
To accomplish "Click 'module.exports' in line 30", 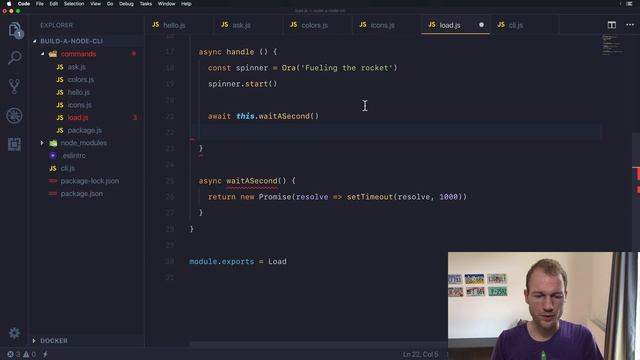I will [221, 262].
